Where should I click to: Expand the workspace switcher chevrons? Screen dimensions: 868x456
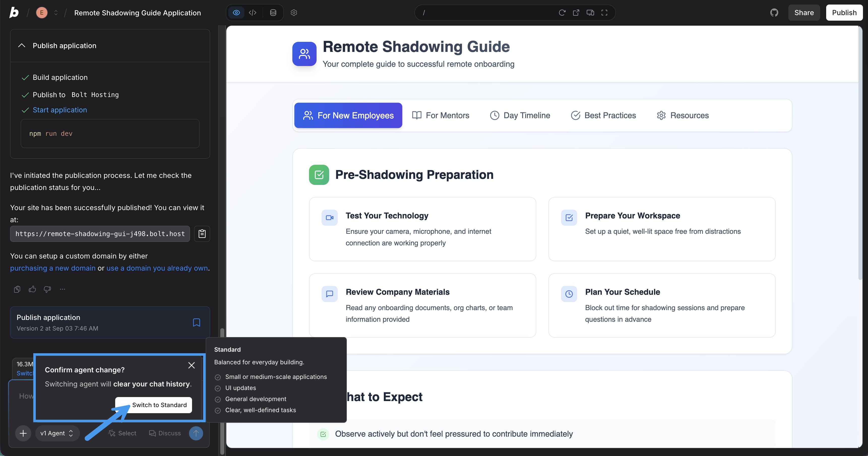coord(56,13)
